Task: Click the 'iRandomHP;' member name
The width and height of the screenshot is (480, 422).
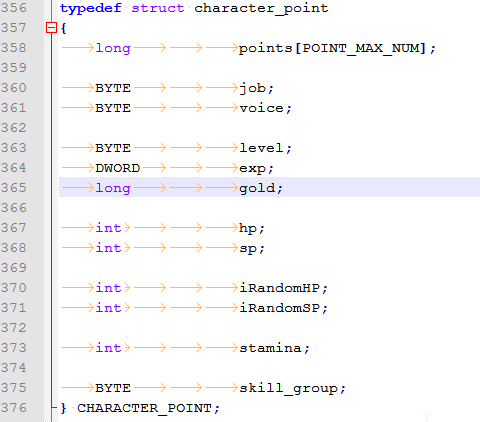Action: [x=284, y=288]
